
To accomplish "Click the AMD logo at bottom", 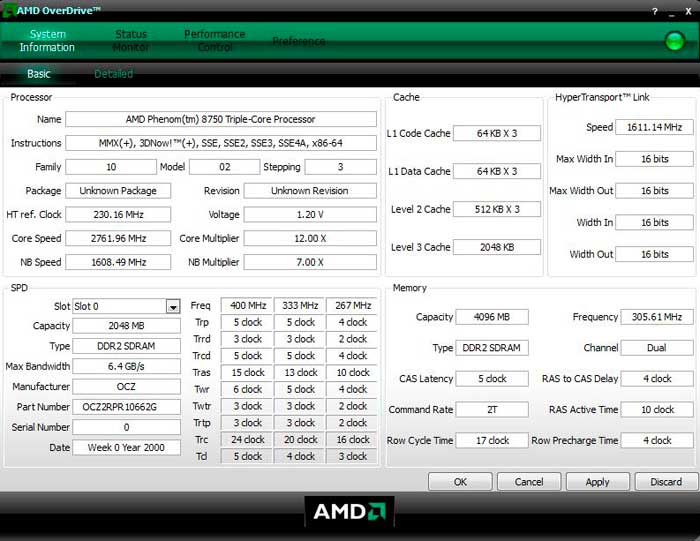I will coord(349,512).
